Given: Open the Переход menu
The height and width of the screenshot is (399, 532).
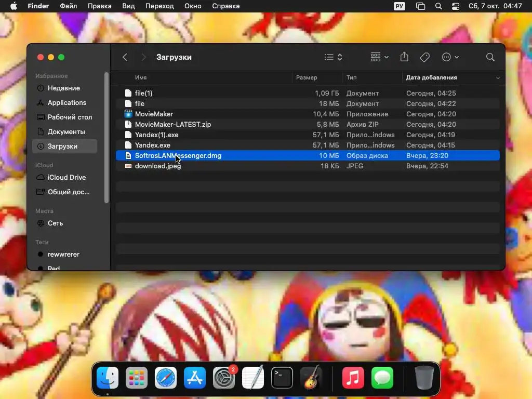Looking at the screenshot, I should (x=159, y=6).
